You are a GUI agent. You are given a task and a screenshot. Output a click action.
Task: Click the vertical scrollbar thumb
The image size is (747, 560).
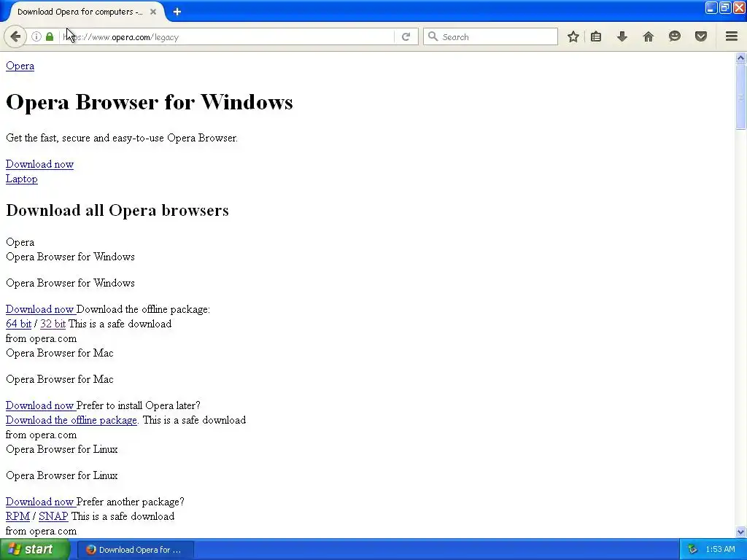[x=740, y=97]
